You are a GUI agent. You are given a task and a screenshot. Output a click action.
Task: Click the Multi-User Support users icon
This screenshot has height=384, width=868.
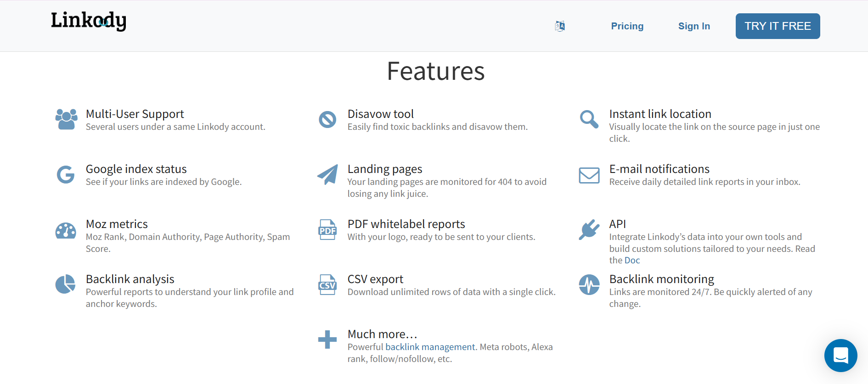(66, 120)
